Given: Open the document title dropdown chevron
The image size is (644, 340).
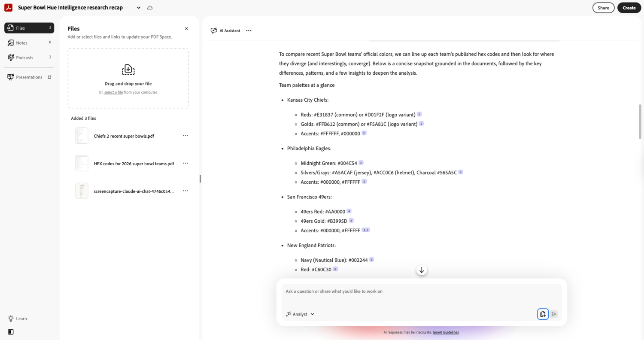Looking at the screenshot, I should [x=139, y=8].
